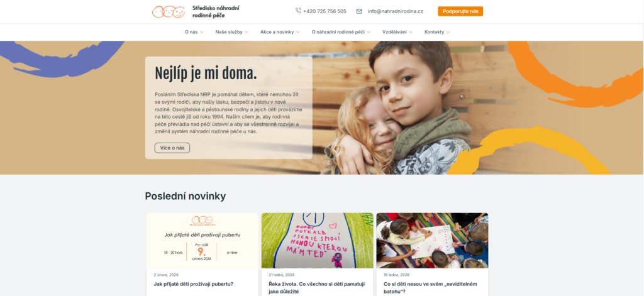
Task: Open the O náhradní rodinné péči menu
Action: coord(338,32)
